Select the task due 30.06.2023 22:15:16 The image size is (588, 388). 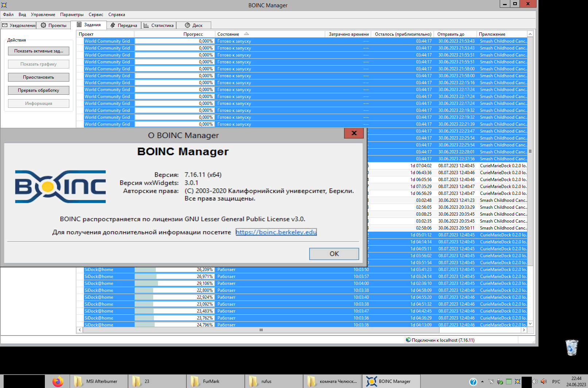click(x=305, y=83)
